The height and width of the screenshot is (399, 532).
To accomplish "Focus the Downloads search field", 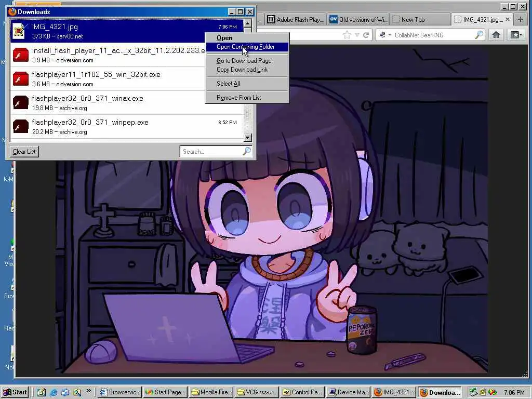I will click(x=211, y=151).
